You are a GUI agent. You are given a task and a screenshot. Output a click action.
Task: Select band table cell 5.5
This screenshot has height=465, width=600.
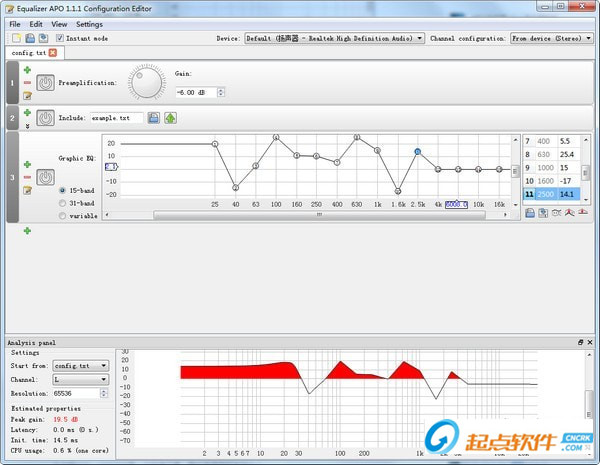568,141
